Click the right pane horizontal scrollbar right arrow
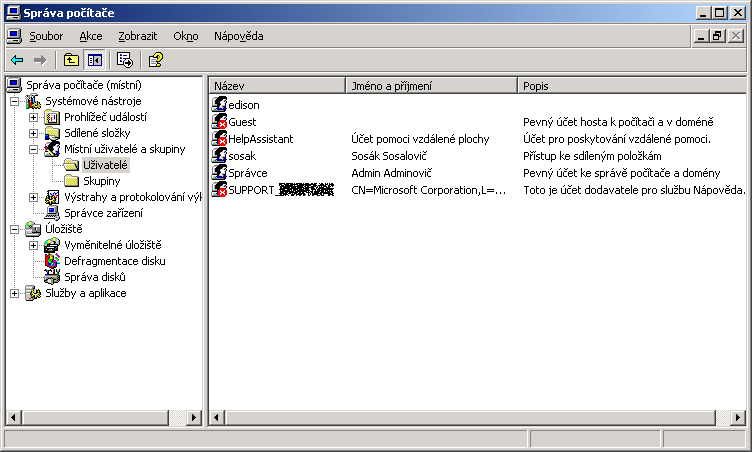This screenshot has height=452, width=752. [739, 417]
